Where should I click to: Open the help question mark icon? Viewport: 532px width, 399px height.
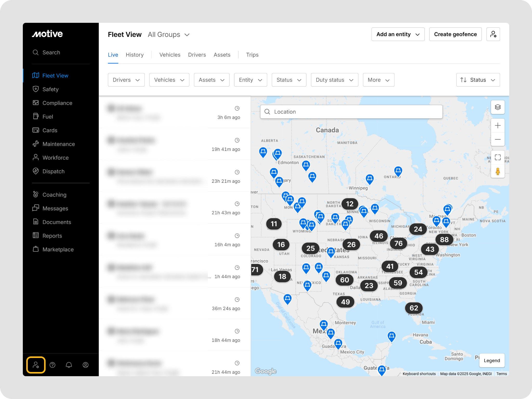pos(52,365)
